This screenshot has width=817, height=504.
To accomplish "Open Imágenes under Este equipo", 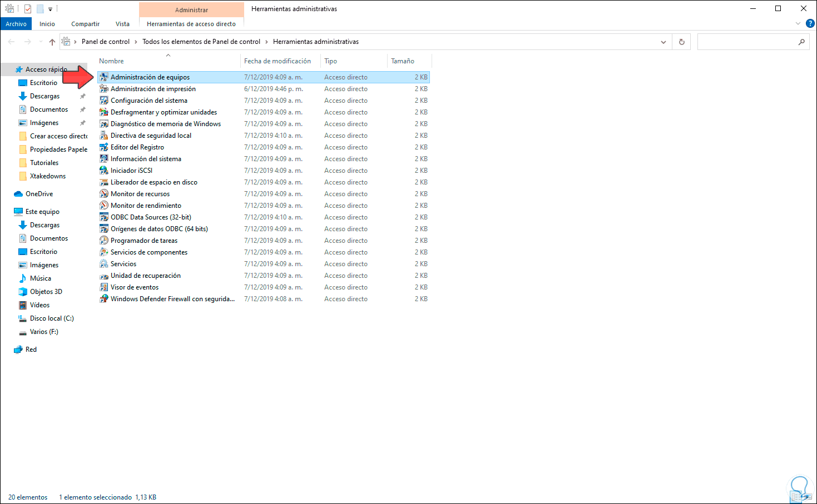I will pyautogui.click(x=44, y=265).
